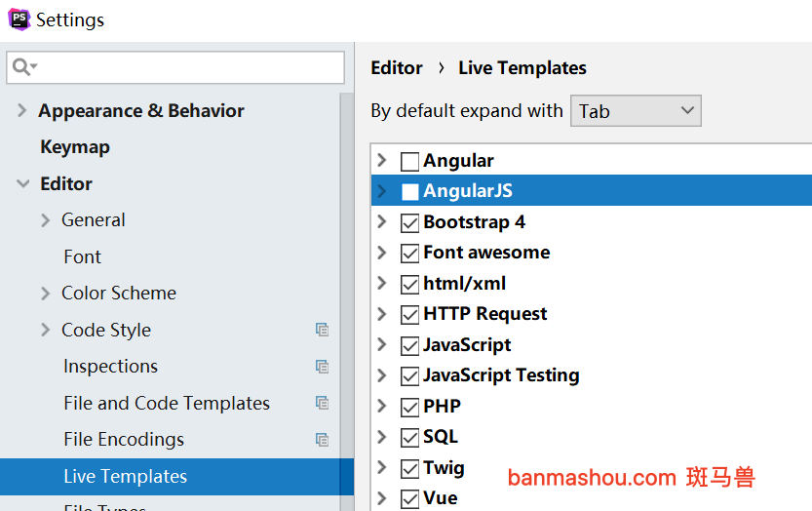Select the 'JavaScript Testing' group row
Viewport: 812px width, 511px height.
[x=592, y=375]
